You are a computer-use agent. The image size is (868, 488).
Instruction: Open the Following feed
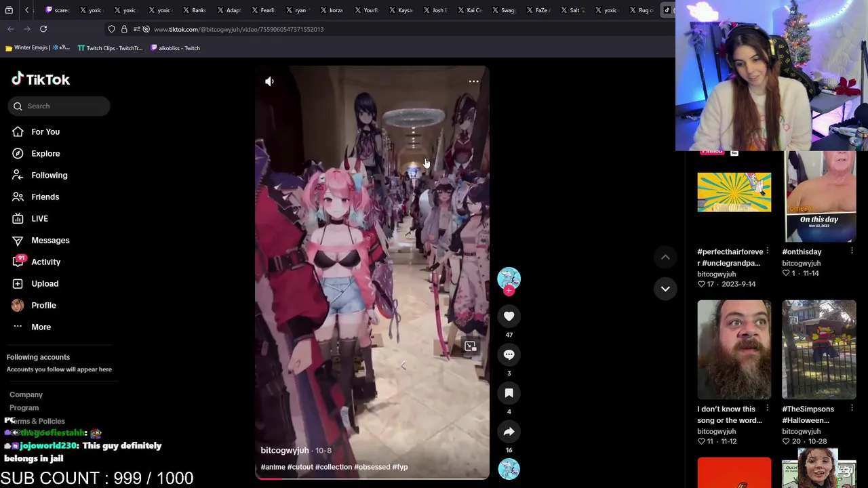pos(49,175)
